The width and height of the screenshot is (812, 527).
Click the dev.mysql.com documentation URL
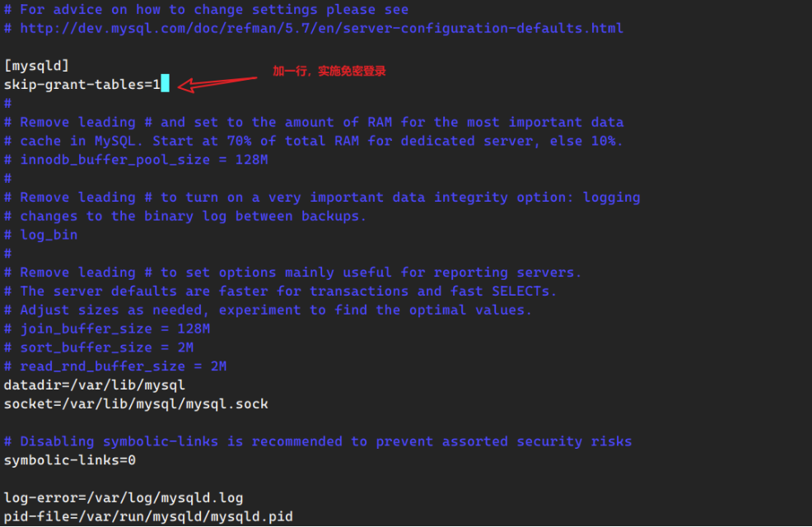(321, 28)
